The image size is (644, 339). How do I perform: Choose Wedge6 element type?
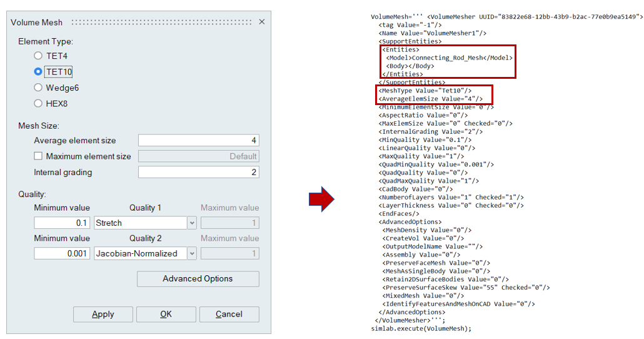38,88
